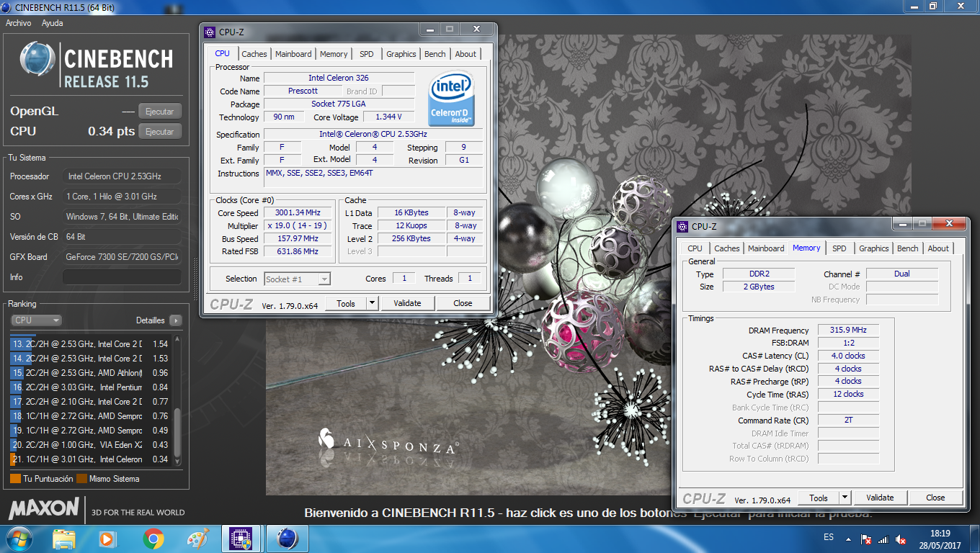The width and height of the screenshot is (980, 553).
Task: Open the muted volume tray icon
Action: pos(901,539)
